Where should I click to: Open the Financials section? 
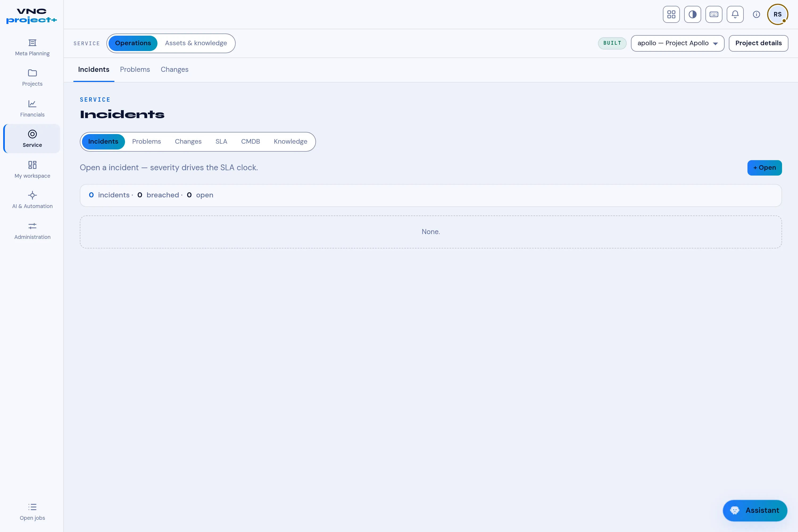point(32,109)
